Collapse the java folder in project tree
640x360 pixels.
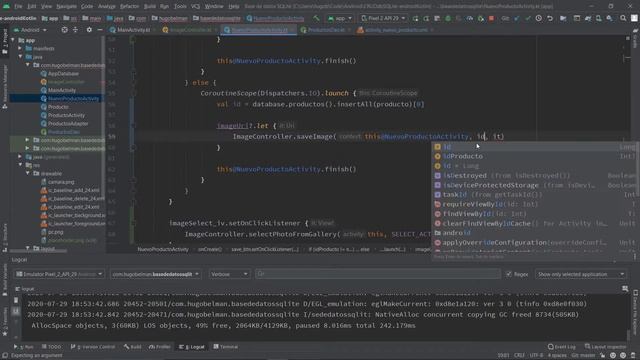pos(20,57)
